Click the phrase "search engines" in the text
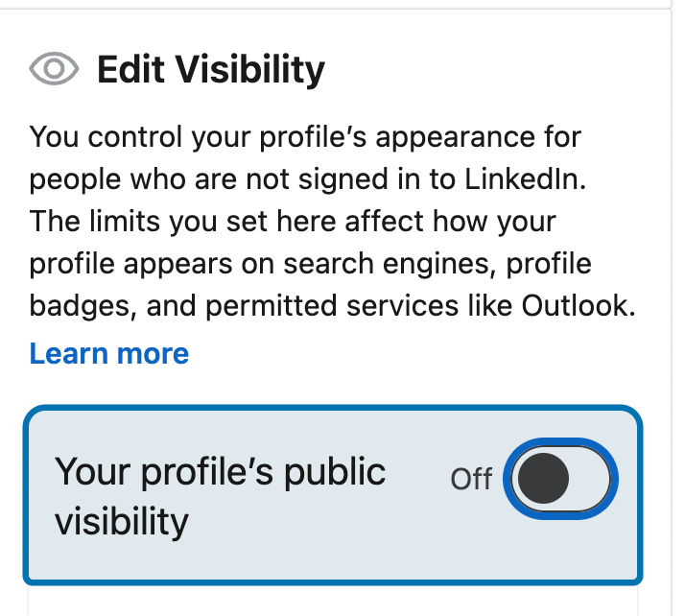 coord(429,265)
